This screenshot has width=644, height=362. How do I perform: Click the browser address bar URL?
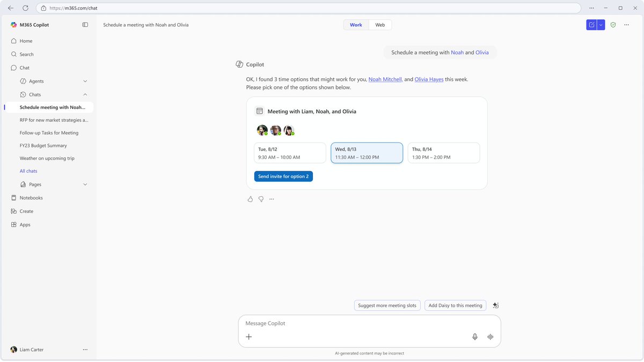tap(74, 8)
